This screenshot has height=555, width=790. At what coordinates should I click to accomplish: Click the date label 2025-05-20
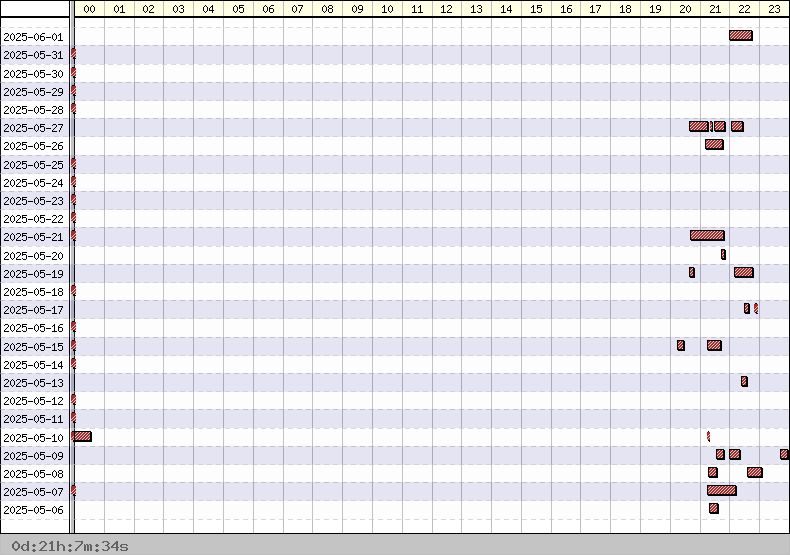[x=33, y=256]
